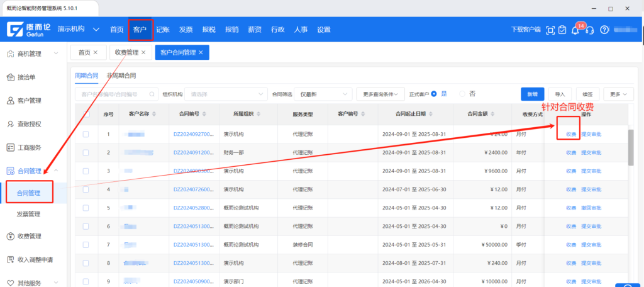Open contract DZ2024072600 in row 4
Screen dimensions: 644x287
[194, 189]
